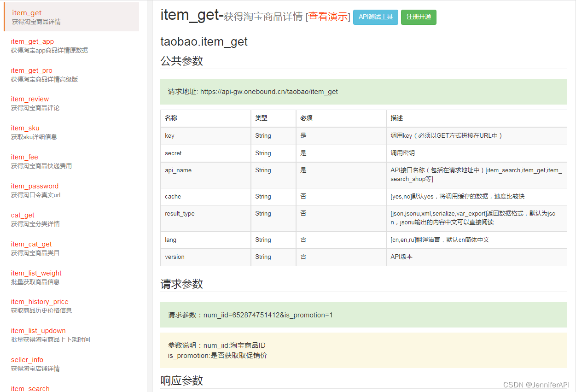The width and height of the screenshot is (576, 392).
Task: Click the API版本 description cell
Action: [x=477, y=257]
